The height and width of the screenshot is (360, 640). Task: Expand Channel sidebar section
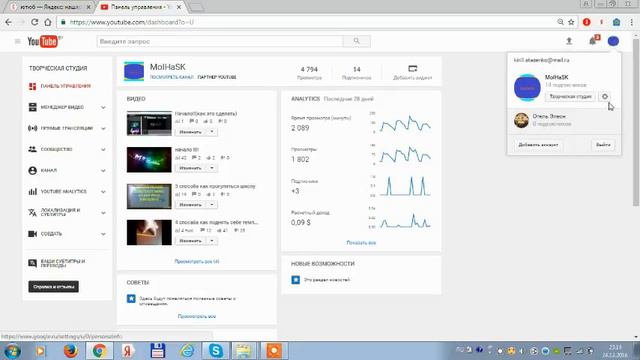coord(103,171)
